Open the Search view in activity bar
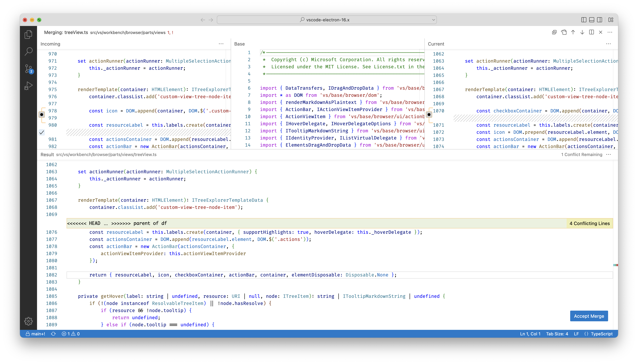638x364 pixels. coord(28,51)
